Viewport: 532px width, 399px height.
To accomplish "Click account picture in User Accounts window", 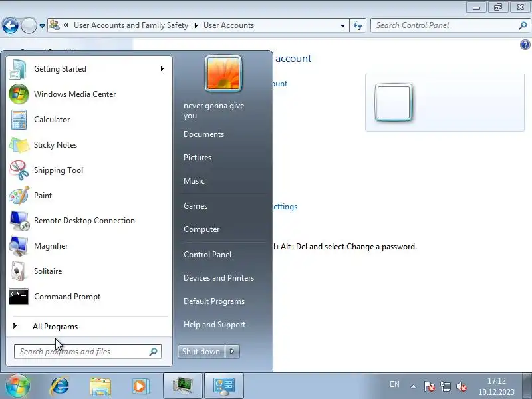I will [x=394, y=102].
